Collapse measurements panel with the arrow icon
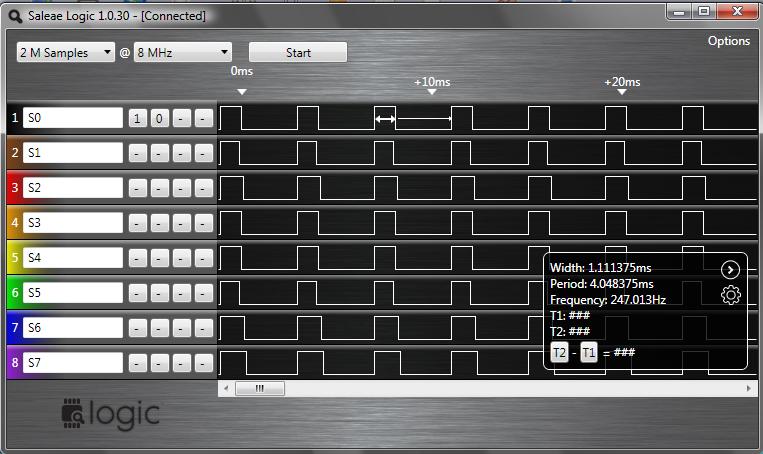 pos(730,269)
